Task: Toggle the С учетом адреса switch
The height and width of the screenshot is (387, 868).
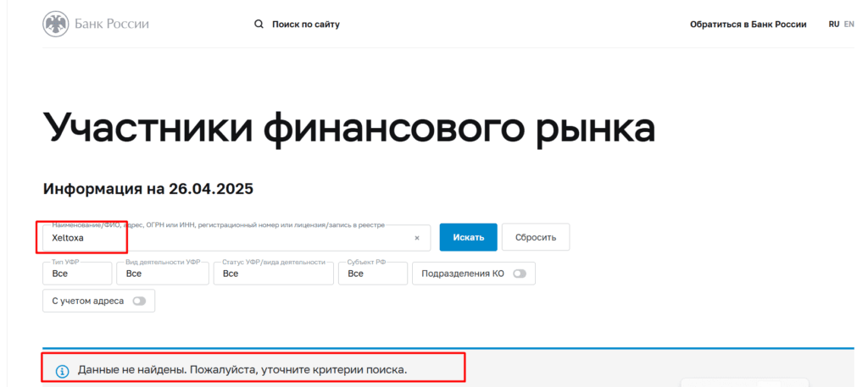Action: pos(138,301)
